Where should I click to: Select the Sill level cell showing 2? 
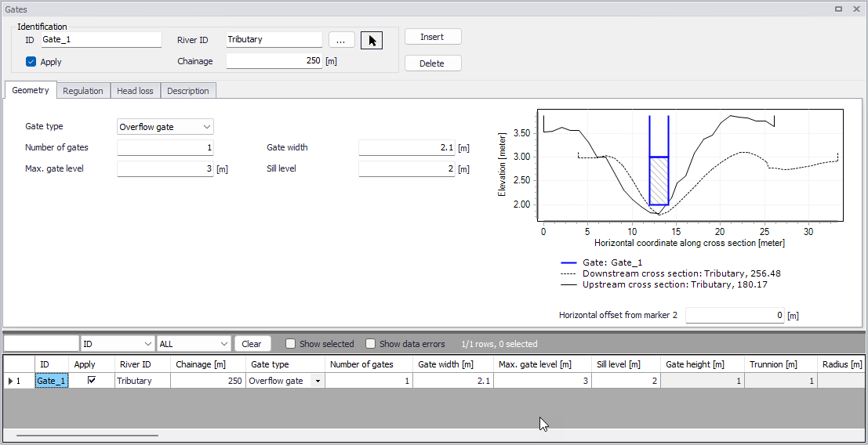click(626, 381)
